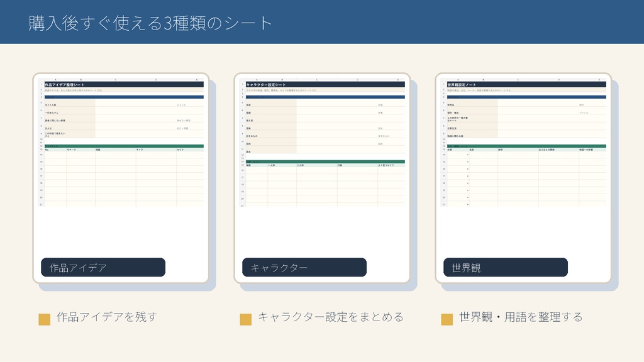Click the 作品アイデア label button
The height and width of the screenshot is (362, 644).
(103, 267)
